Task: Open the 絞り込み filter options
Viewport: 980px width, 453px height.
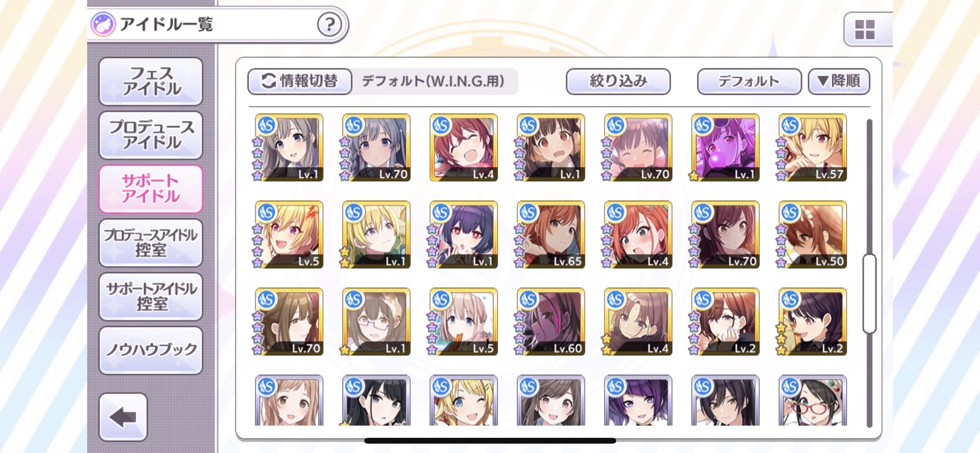Action: (618, 81)
